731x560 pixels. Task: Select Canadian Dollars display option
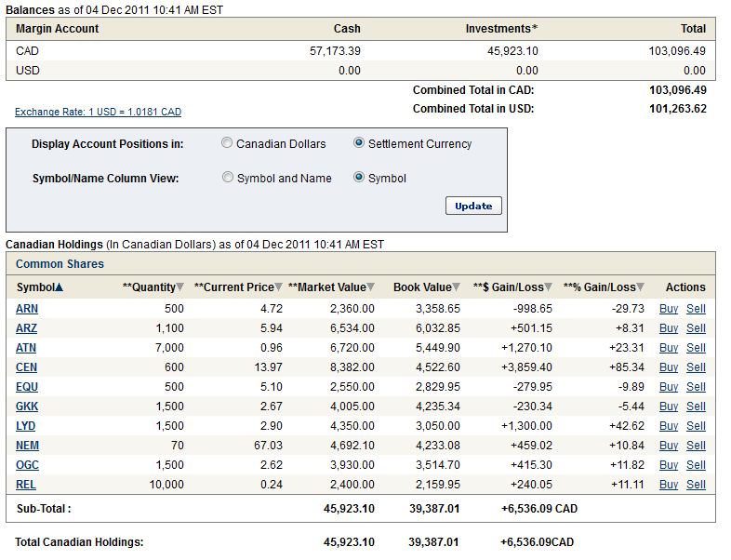(228, 143)
